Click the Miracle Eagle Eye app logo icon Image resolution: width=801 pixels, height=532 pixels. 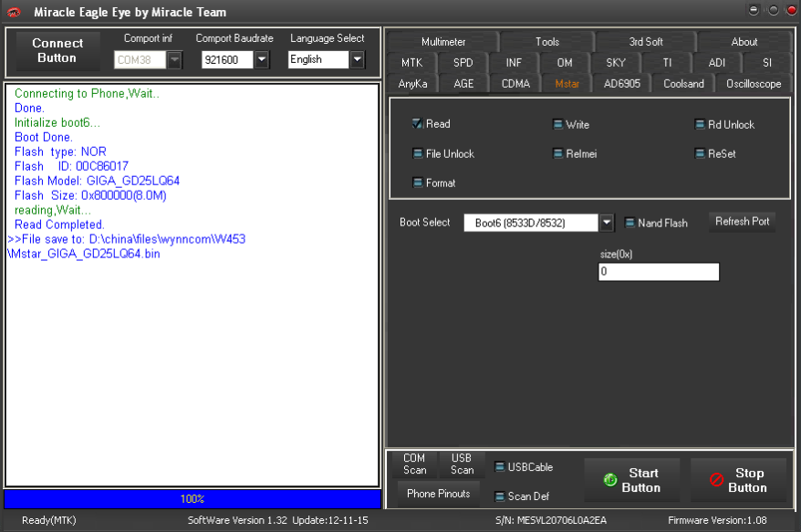14,12
